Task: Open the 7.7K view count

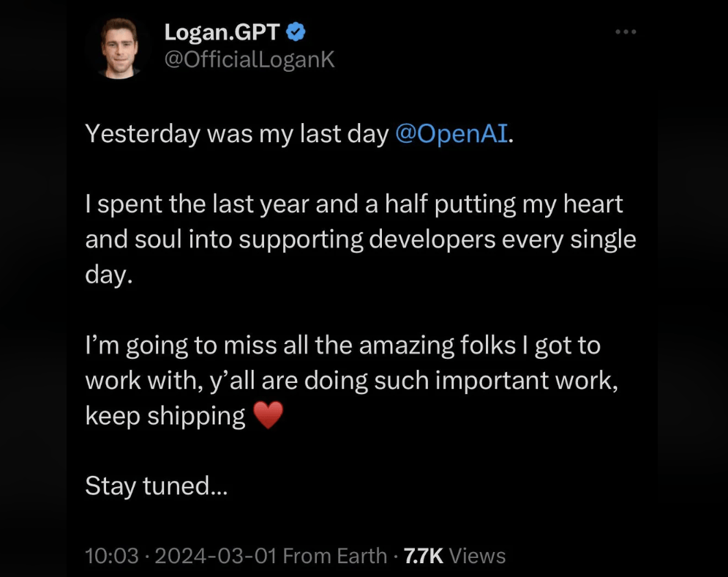Action: click(x=424, y=556)
